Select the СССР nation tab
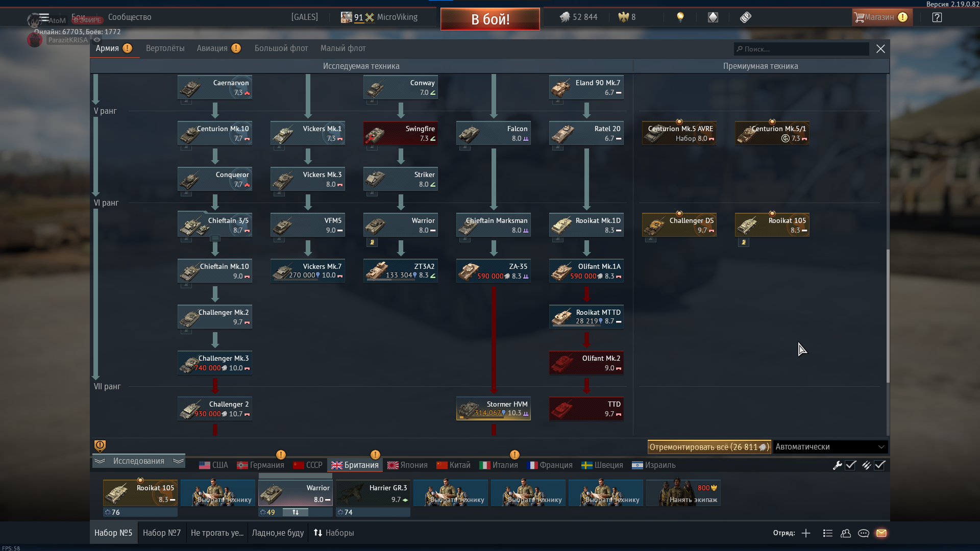The height and width of the screenshot is (551, 980). pyautogui.click(x=308, y=465)
